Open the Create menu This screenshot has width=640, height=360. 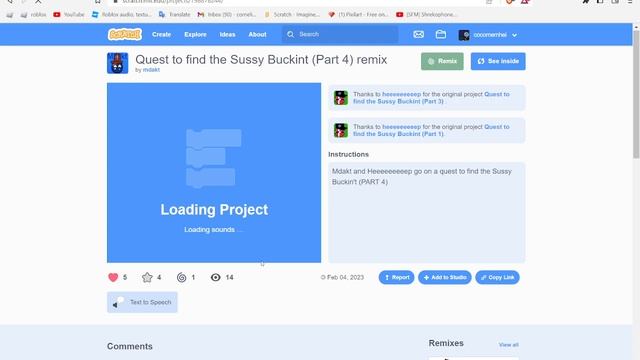(161, 34)
